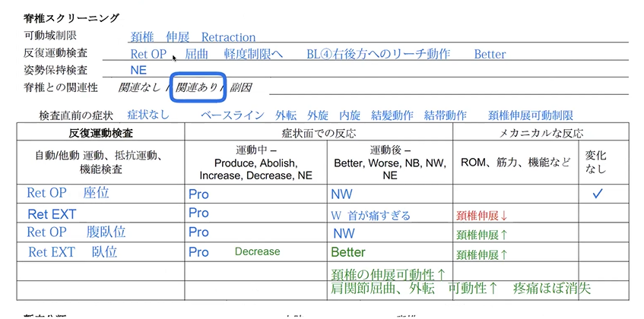Select the Ret OP 座位 row label
The image size is (644, 319).
68,194
